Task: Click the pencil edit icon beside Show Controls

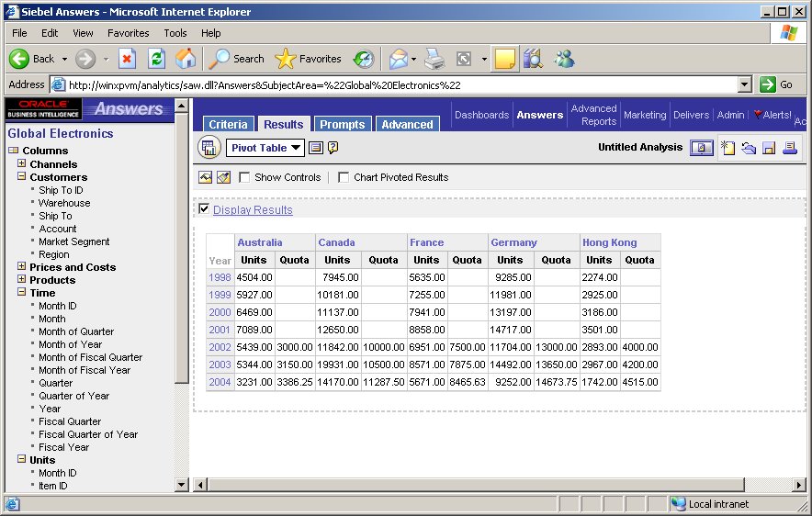Action: (222, 177)
